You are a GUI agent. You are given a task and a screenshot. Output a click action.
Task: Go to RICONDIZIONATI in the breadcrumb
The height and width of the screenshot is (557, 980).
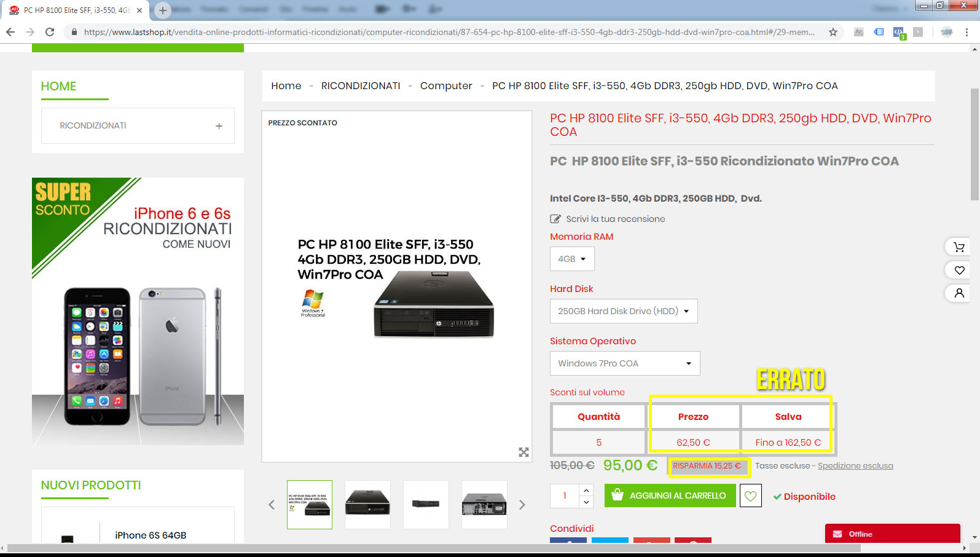pyautogui.click(x=361, y=86)
